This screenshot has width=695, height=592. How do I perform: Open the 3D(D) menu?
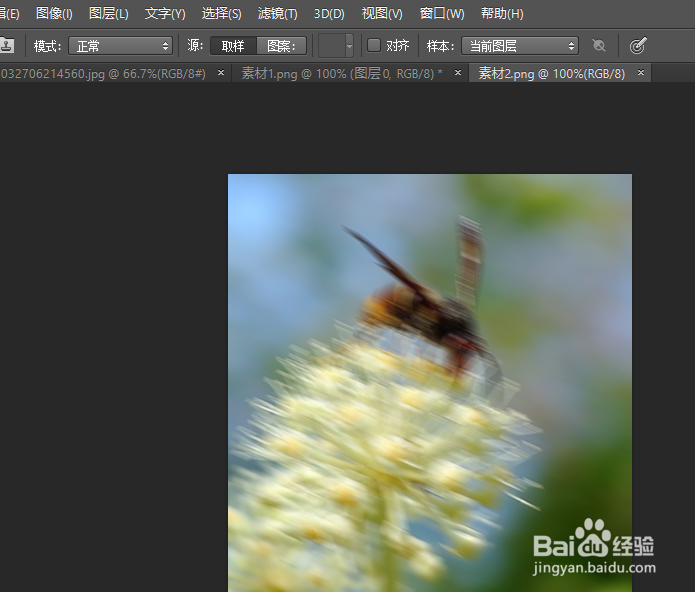coord(329,14)
